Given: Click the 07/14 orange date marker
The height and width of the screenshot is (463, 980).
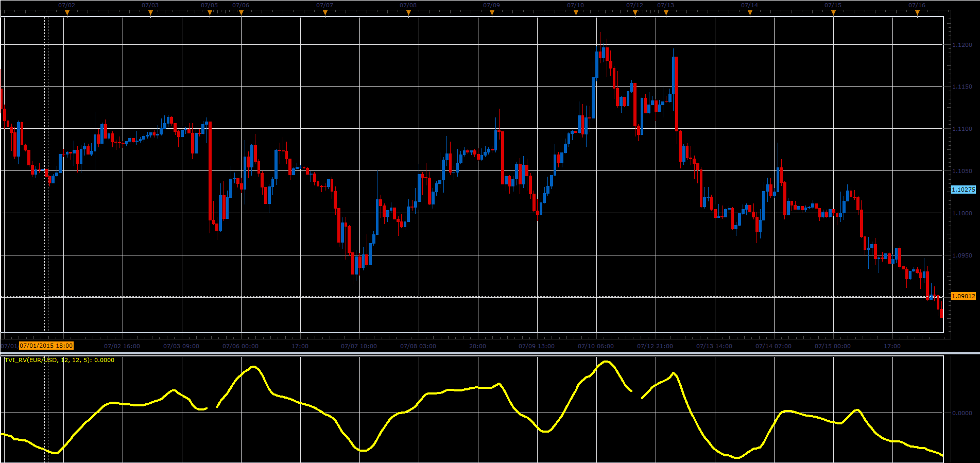Looking at the screenshot, I should [750, 13].
